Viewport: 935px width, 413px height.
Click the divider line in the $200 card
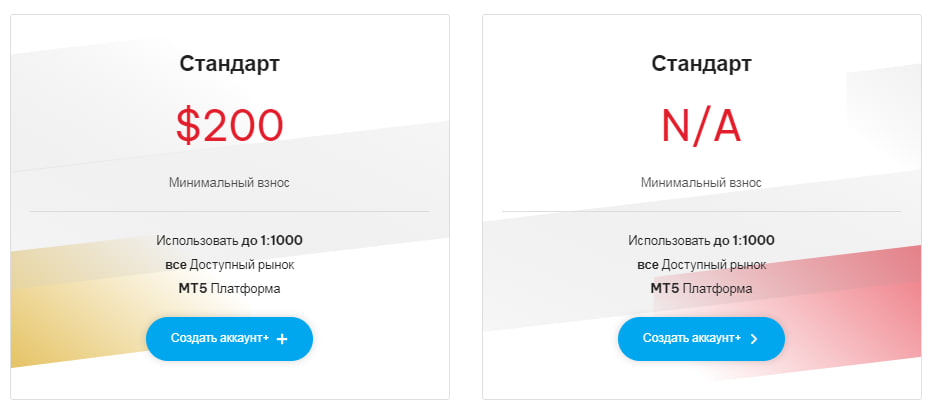click(x=230, y=212)
